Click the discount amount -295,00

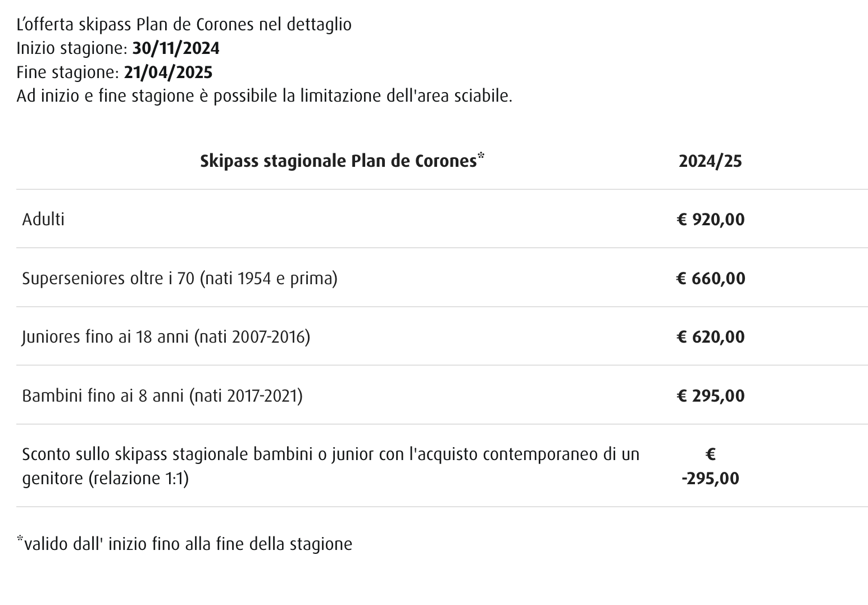(710, 479)
